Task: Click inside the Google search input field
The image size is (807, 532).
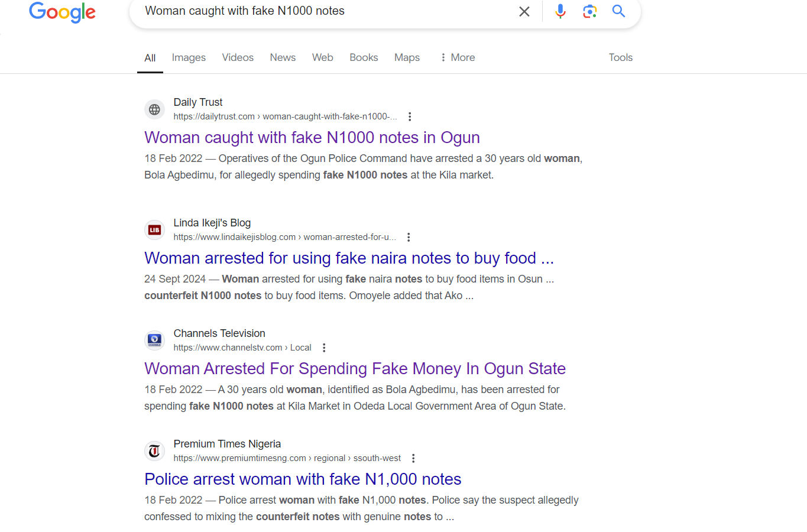Action: point(325,11)
